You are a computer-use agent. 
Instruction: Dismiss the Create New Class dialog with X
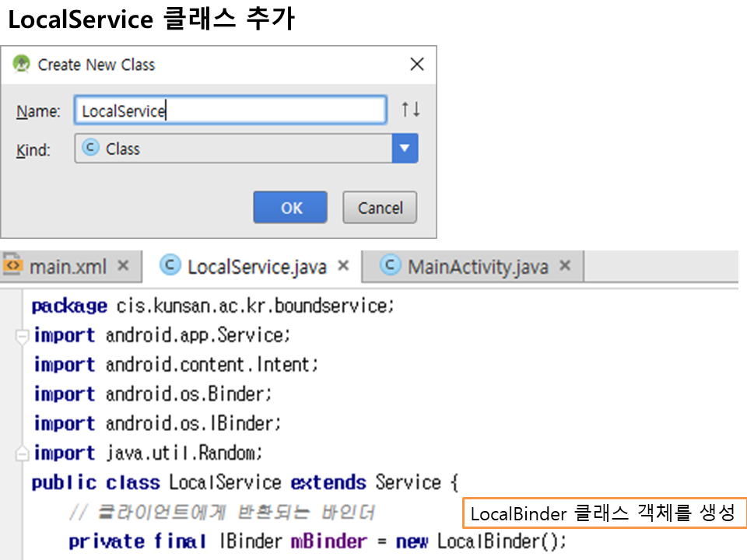[417, 65]
